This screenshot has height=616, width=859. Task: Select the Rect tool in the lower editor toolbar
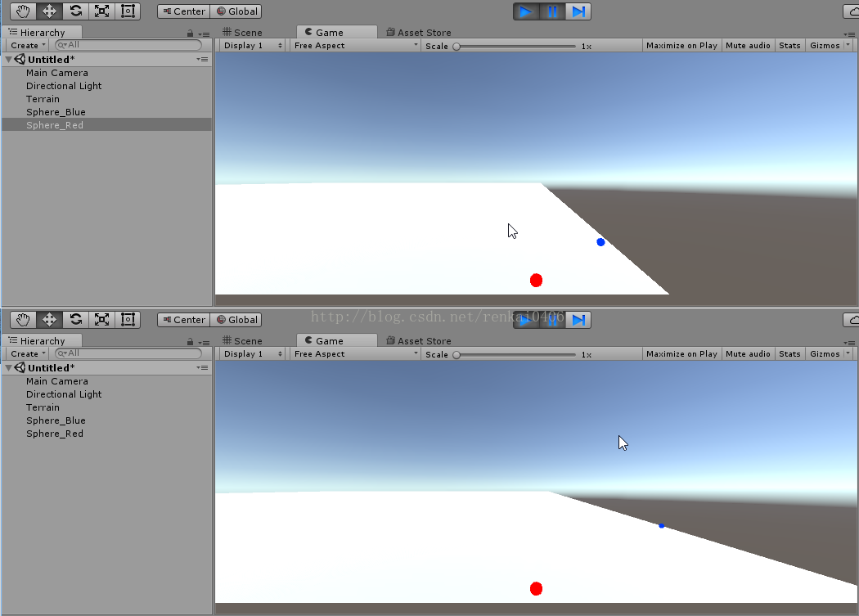[x=128, y=320]
